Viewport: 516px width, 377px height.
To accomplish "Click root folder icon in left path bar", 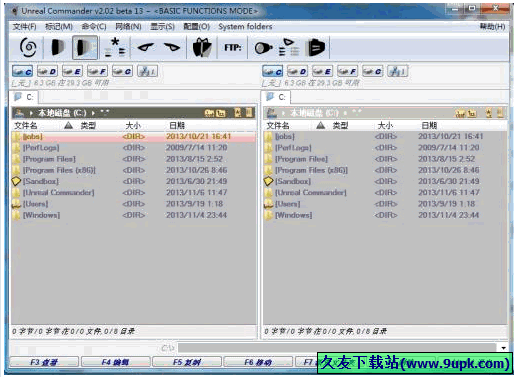I will point(209,113).
